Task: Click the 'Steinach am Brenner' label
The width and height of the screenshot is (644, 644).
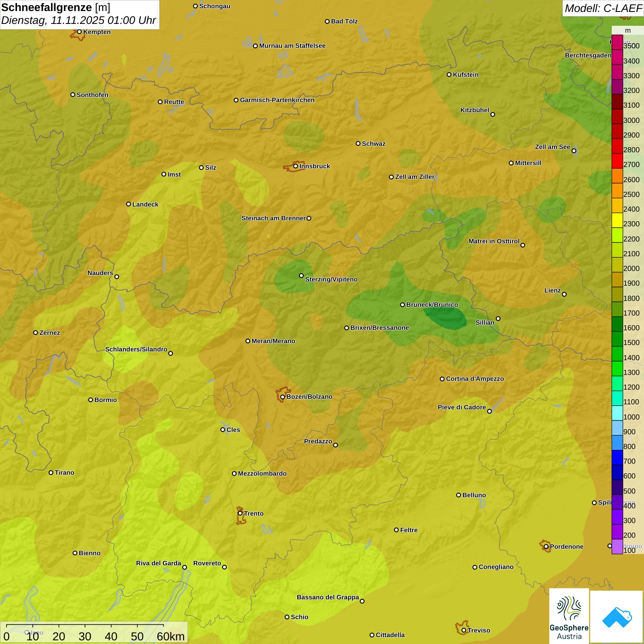Action: pyautogui.click(x=274, y=218)
